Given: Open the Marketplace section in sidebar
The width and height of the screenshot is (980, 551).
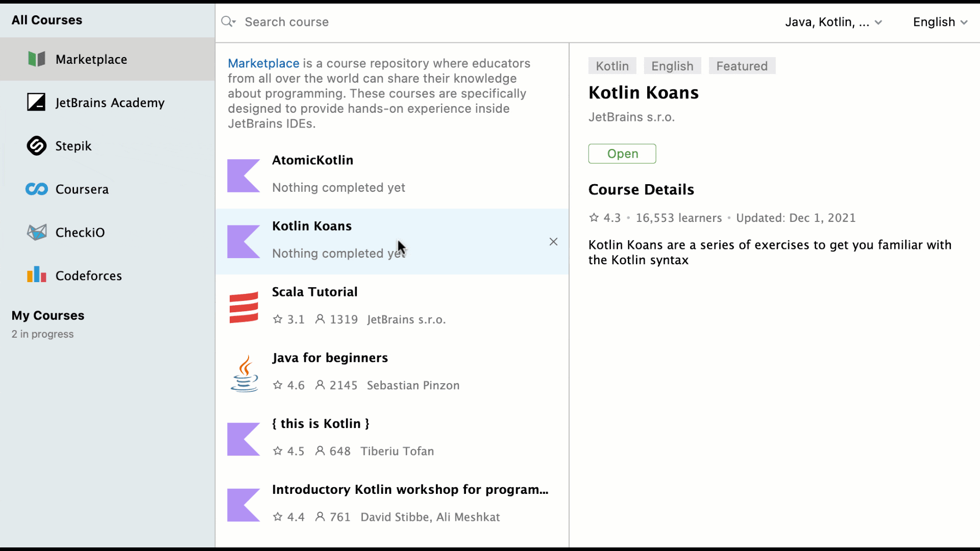Looking at the screenshot, I should pyautogui.click(x=91, y=59).
